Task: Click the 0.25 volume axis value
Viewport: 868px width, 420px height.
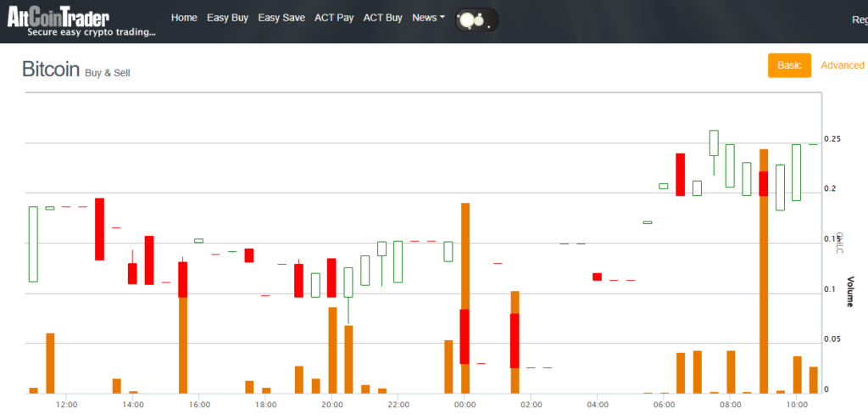Action: pos(831,138)
